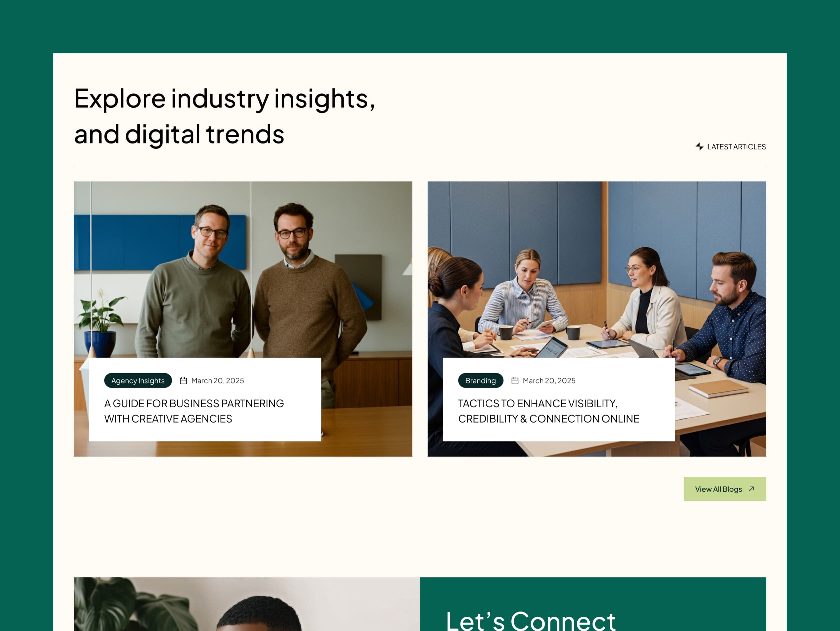Open the business partnering with creative agencies article
This screenshot has width=840, height=631.
(194, 411)
